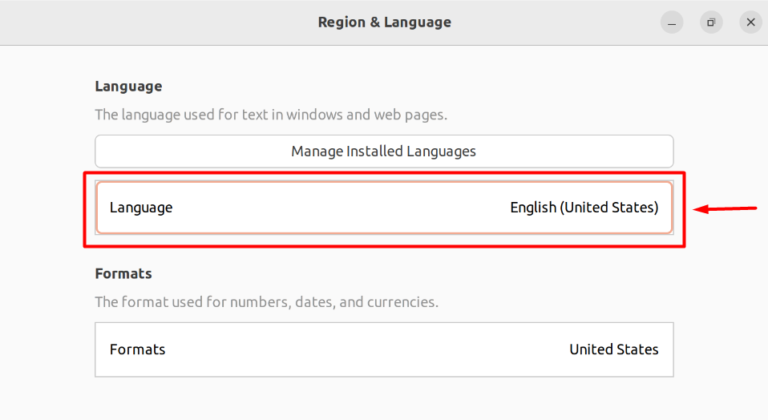Click the Language label inside the highlighted row
The width and height of the screenshot is (768, 420).
coord(141,207)
